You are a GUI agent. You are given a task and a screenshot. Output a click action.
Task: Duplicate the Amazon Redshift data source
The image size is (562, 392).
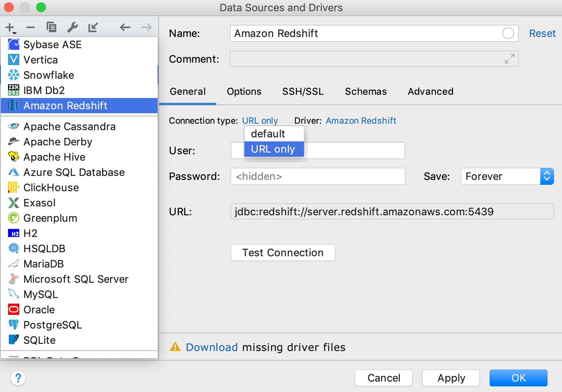(51, 27)
